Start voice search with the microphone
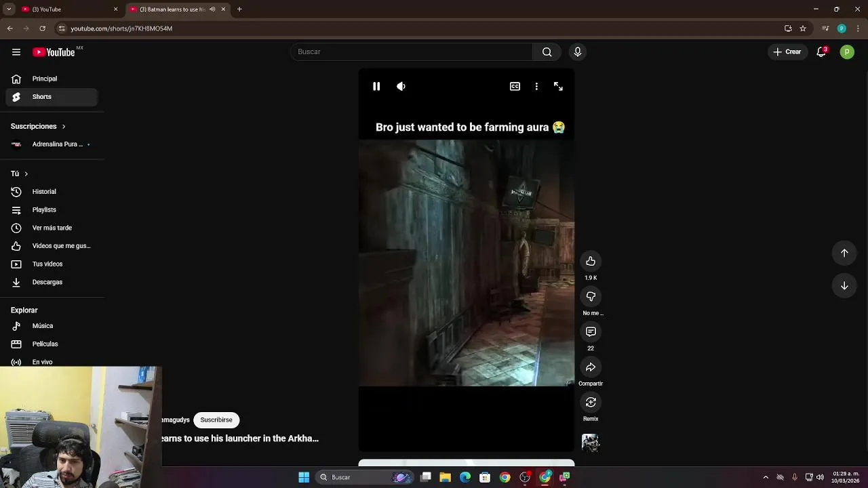This screenshot has width=868, height=488. (x=578, y=52)
